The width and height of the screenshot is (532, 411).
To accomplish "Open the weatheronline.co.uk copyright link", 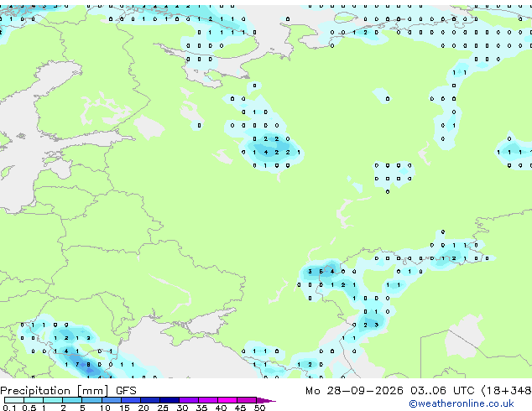I will (x=462, y=403).
